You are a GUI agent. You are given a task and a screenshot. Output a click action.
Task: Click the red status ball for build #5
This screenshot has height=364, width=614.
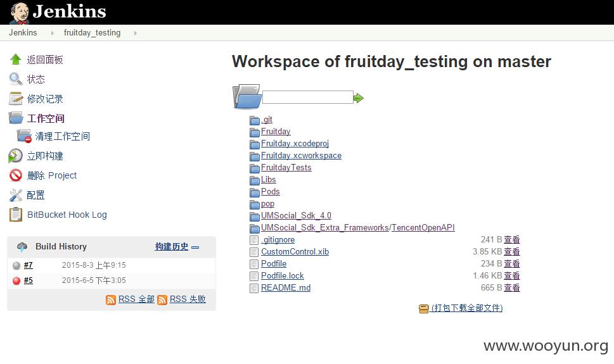[x=16, y=280]
